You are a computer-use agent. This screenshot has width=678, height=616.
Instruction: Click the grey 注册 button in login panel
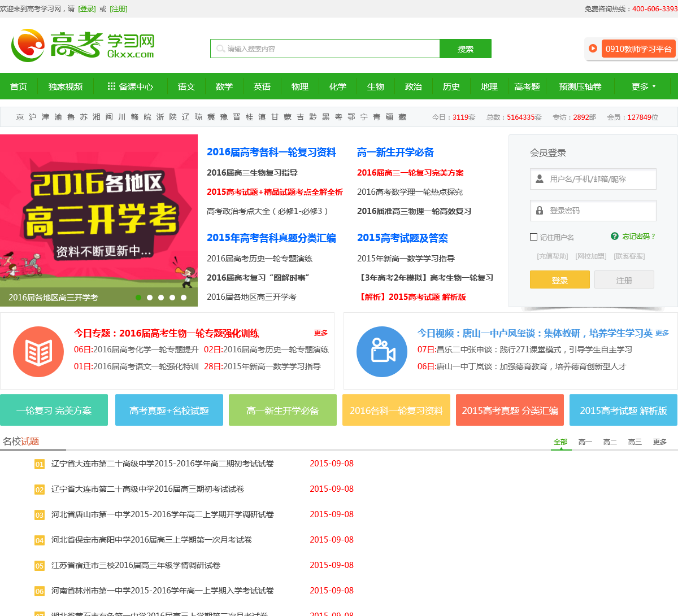point(624,279)
